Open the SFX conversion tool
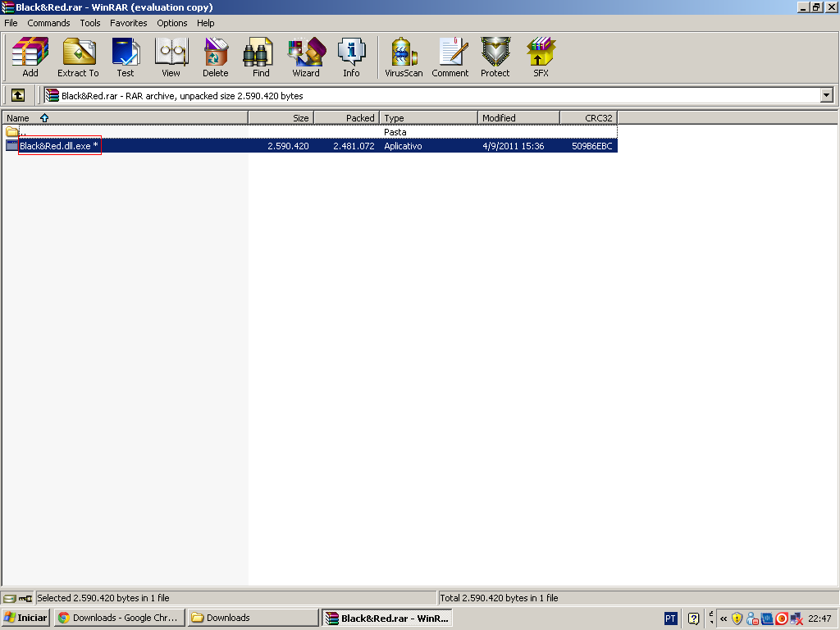Viewport: 840px width, 630px height. click(x=541, y=57)
